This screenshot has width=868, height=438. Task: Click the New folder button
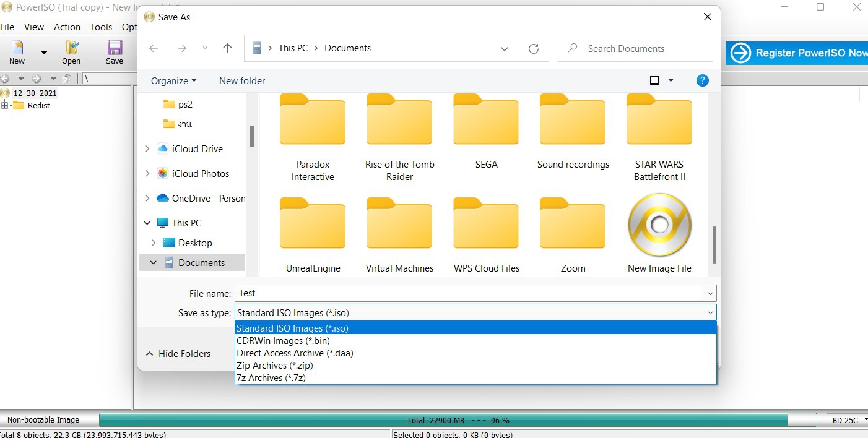click(242, 81)
